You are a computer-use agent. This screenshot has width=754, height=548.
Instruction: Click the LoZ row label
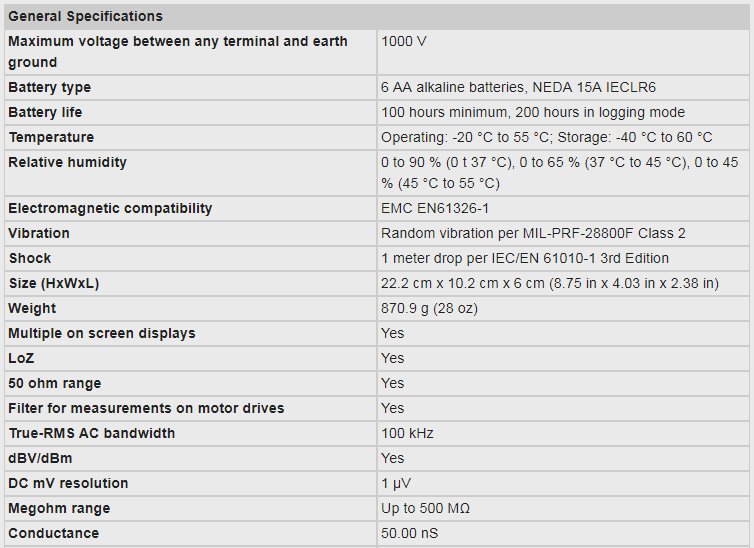(x=21, y=358)
